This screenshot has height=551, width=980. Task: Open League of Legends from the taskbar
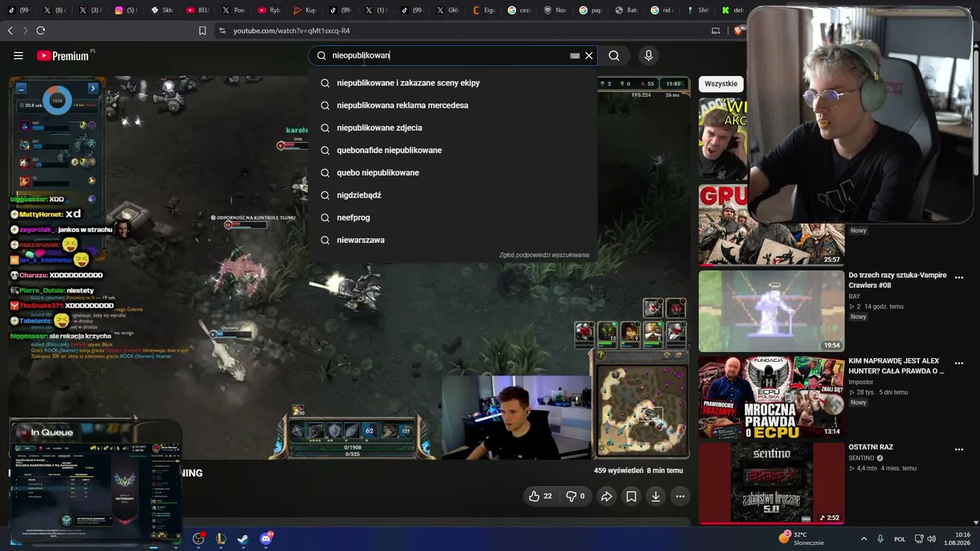tap(221, 539)
